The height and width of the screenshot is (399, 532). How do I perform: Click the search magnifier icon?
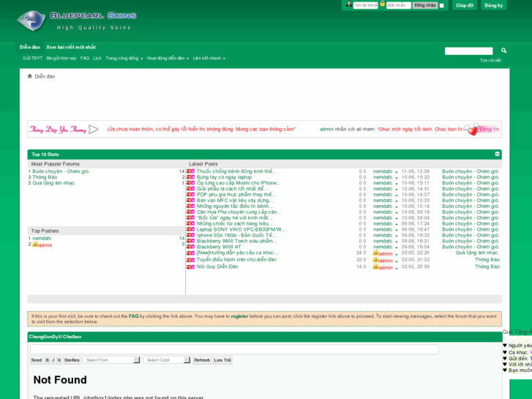[504, 51]
